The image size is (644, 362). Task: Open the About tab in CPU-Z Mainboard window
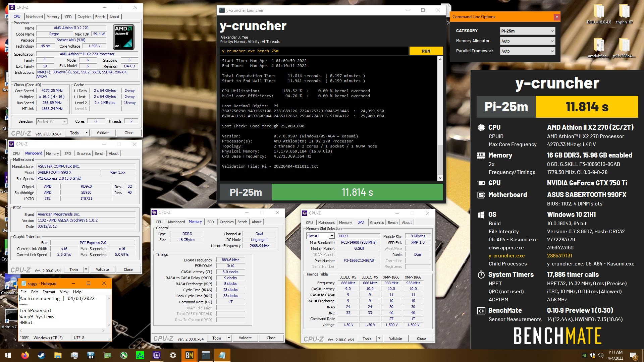pyautogui.click(x=114, y=154)
